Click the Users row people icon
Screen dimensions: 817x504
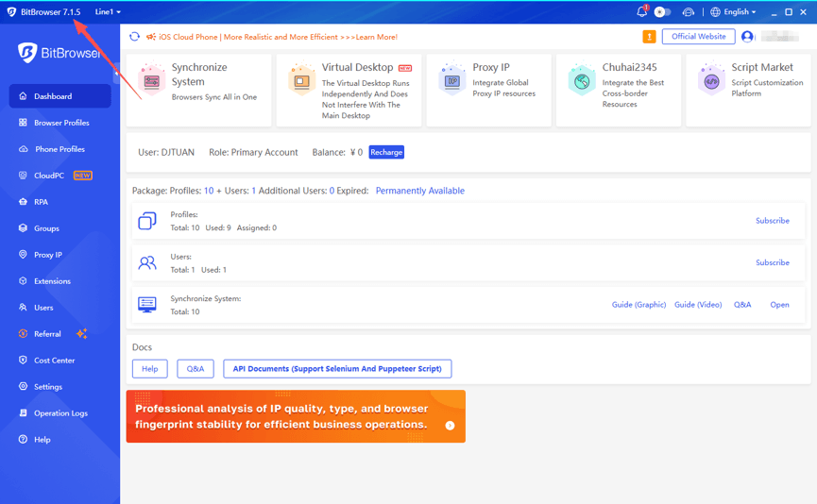pyautogui.click(x=147, y=263)
